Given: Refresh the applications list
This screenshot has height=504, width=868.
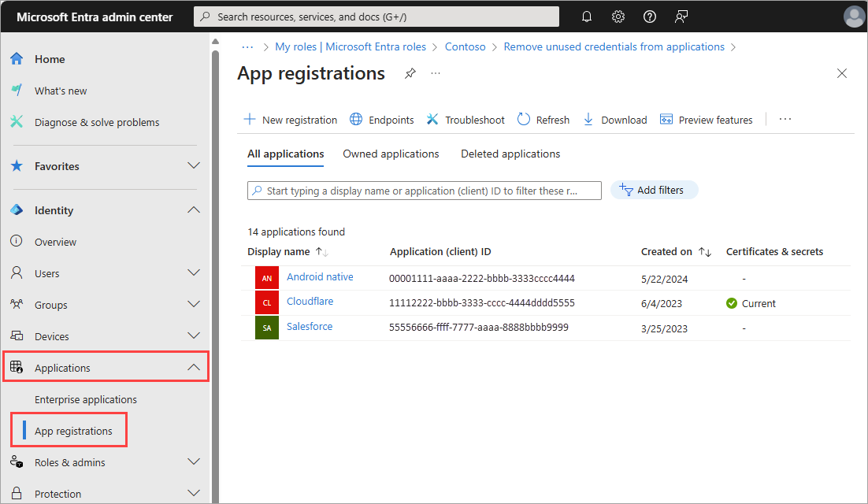Looking at the screenshot, I should (x=543, y=119).
